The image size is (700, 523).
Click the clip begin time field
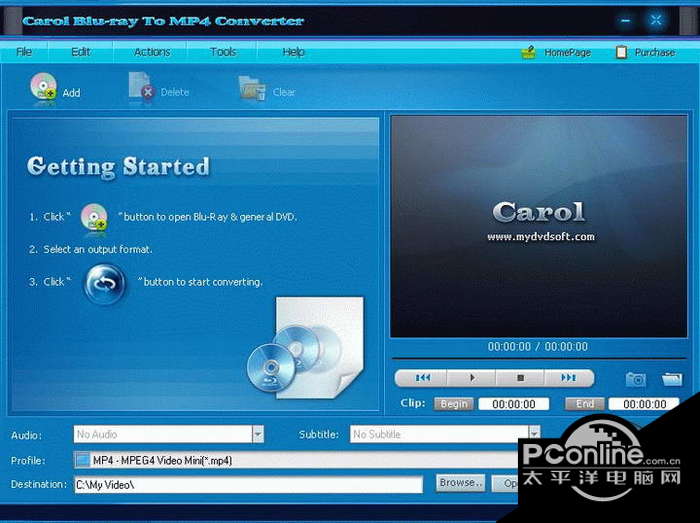coord(514,404)
